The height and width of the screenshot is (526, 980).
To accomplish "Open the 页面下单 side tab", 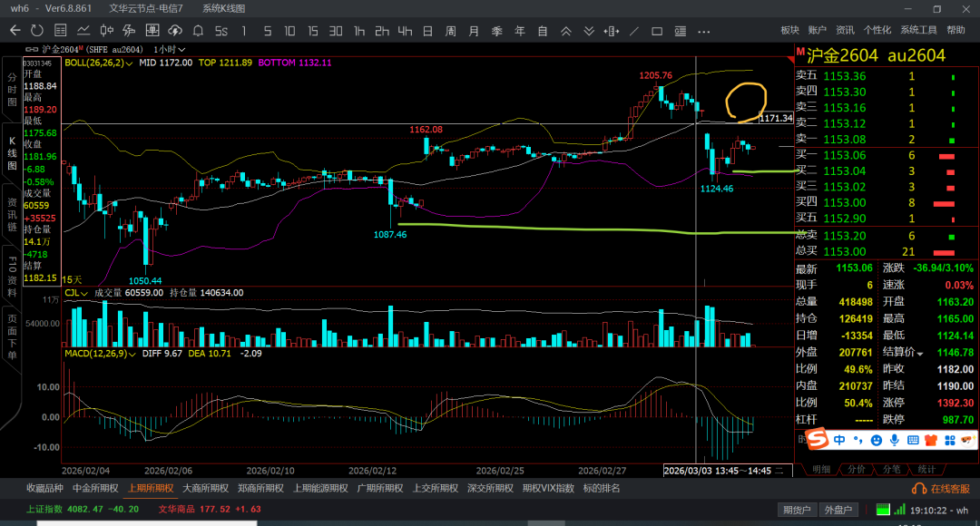I will coord(12,337).
